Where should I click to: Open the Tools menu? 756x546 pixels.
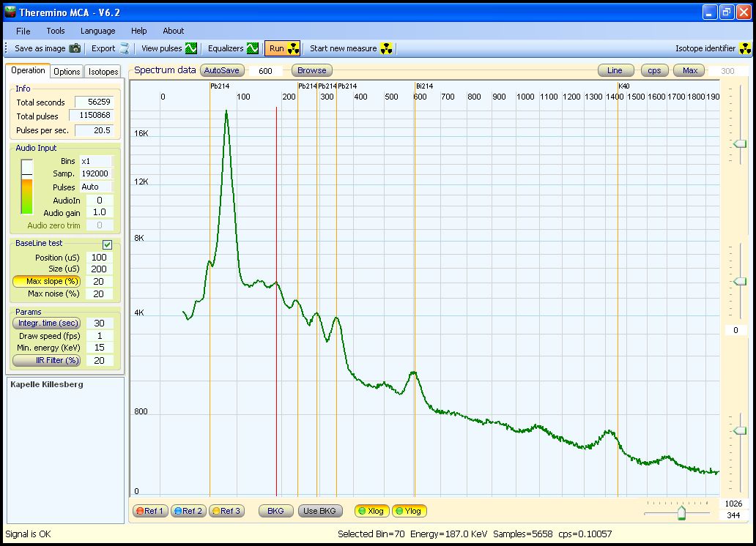coord(56,31)
